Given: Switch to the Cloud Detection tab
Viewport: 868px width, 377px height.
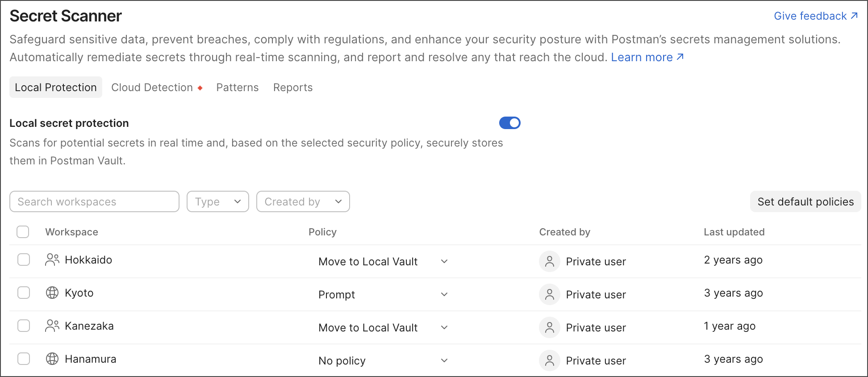Looking at the screenshot, I should point(152,88).
